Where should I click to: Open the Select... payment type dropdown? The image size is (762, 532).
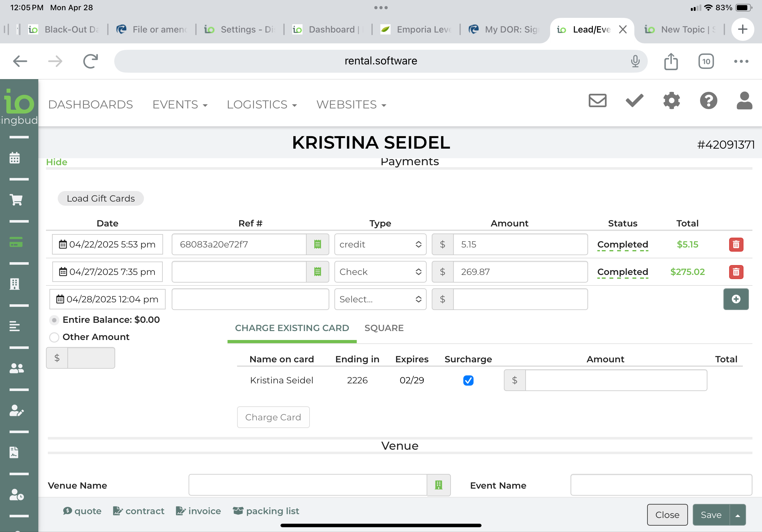pyautogui.click(x=380, y=299)
